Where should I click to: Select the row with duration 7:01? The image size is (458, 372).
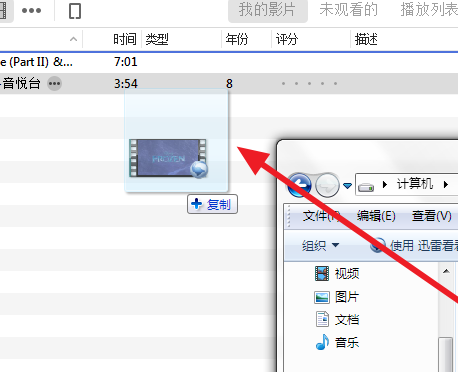(229, 62)
